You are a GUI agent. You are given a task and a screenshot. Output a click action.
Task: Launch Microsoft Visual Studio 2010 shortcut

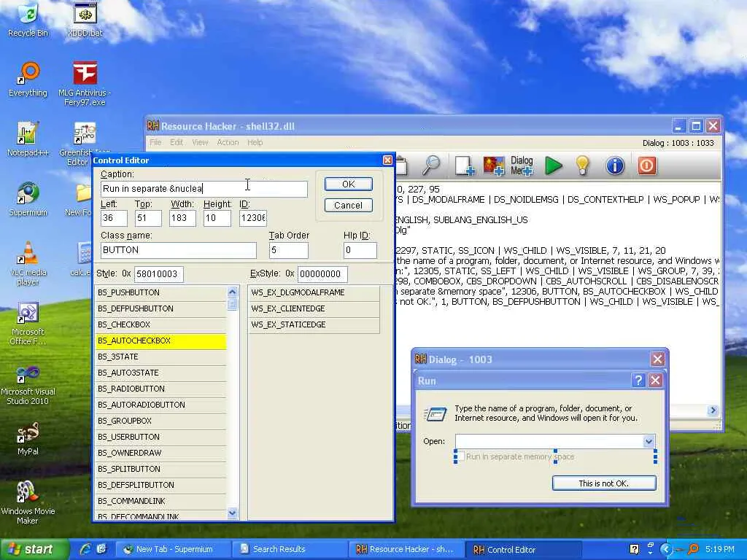pos(28,384)
